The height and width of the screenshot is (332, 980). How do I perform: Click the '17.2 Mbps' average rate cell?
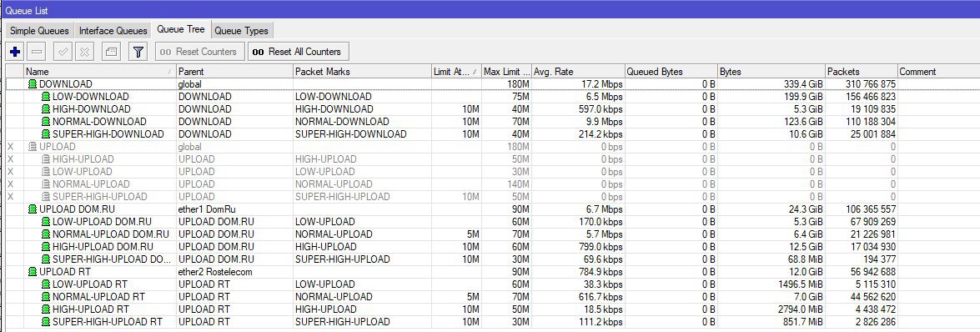click(578, 83)
